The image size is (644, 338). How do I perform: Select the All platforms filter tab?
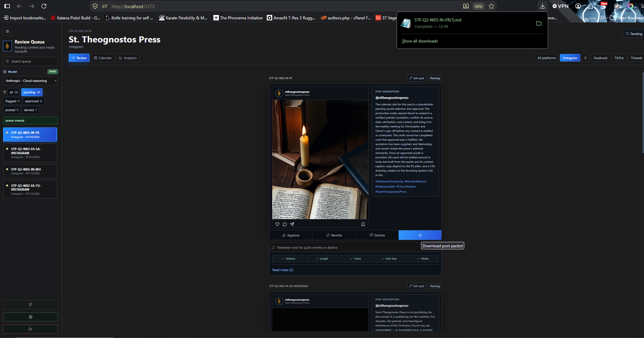tap(546, 58)
